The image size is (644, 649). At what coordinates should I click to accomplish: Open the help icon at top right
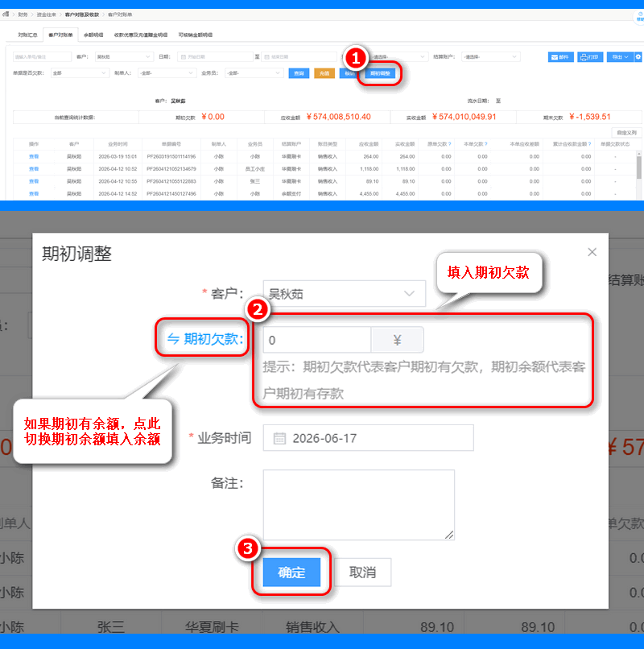640,17
